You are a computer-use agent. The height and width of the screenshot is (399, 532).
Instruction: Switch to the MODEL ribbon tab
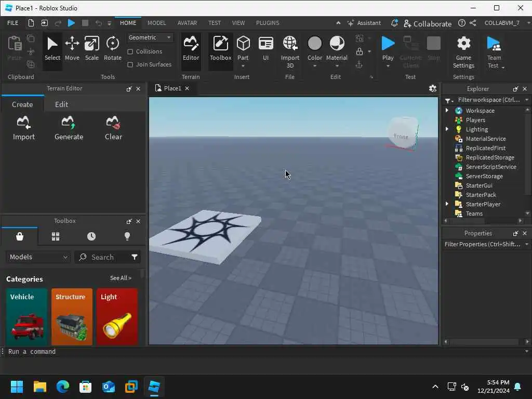point(156,23)
